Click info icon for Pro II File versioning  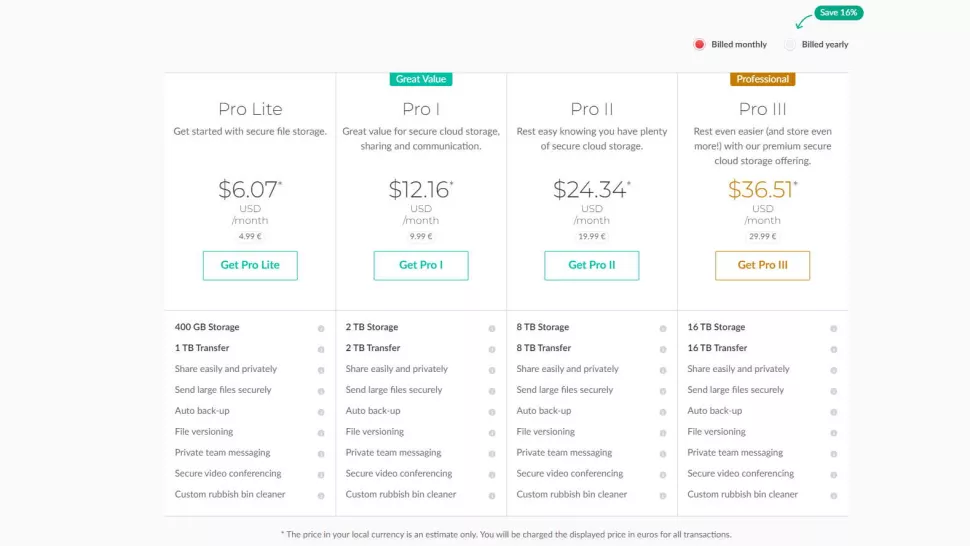coord(663,433)
